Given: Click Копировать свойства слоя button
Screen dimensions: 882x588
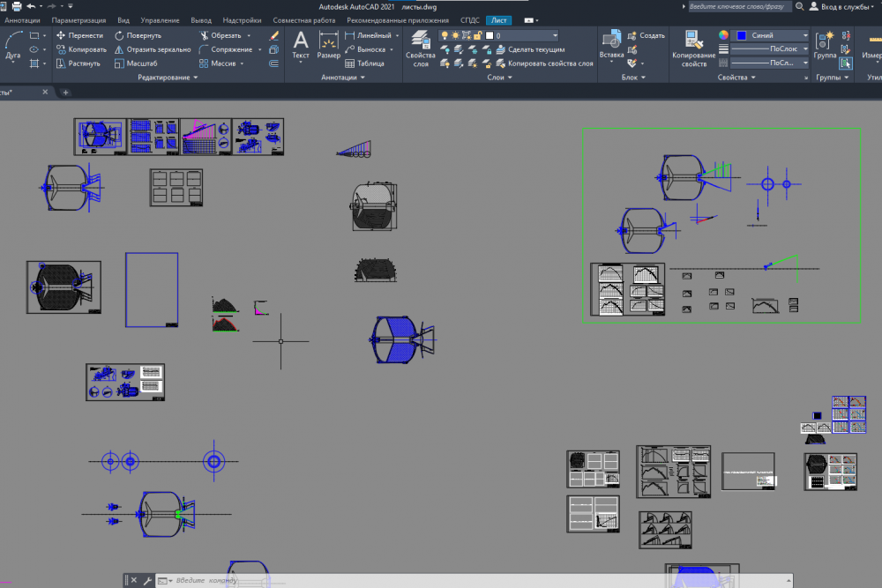Looking at the screenshot, I should coord(549,63).
